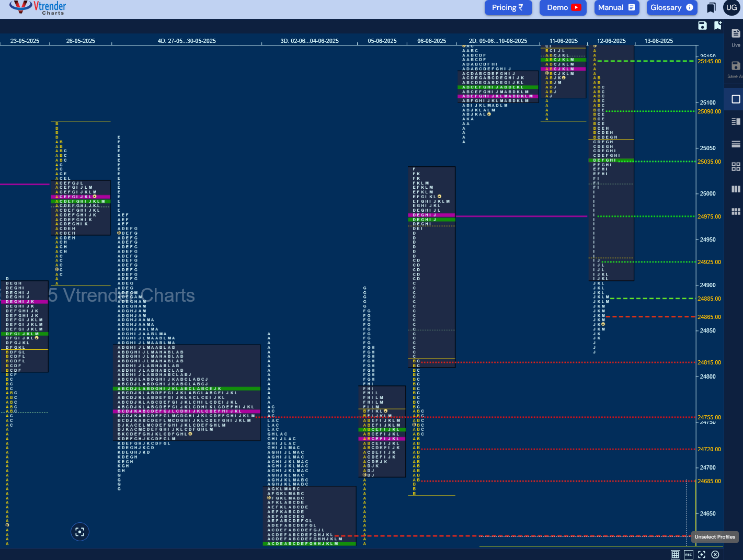
Task: Open the Pricing page
Action: (508, 7)
